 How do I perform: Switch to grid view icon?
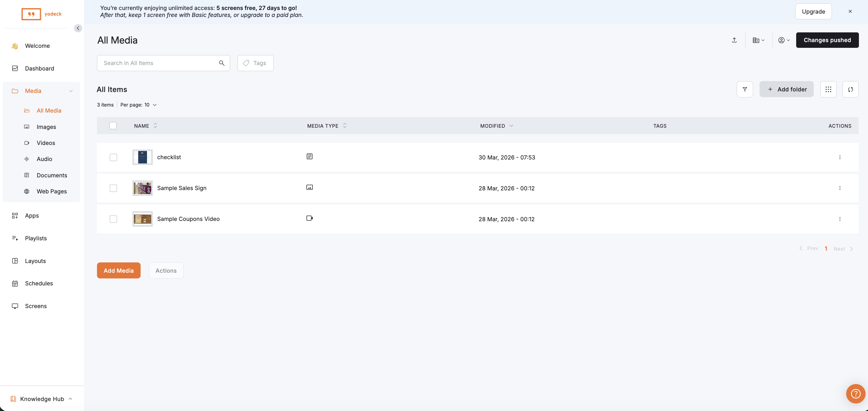tap(828, 89)
